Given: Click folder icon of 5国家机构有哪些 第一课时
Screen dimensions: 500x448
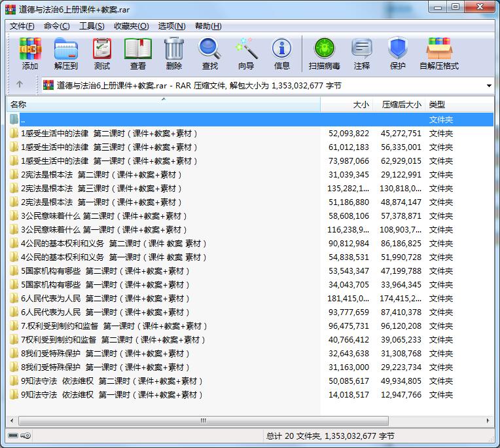Looking at the screenshot, I should pos(14,285).
